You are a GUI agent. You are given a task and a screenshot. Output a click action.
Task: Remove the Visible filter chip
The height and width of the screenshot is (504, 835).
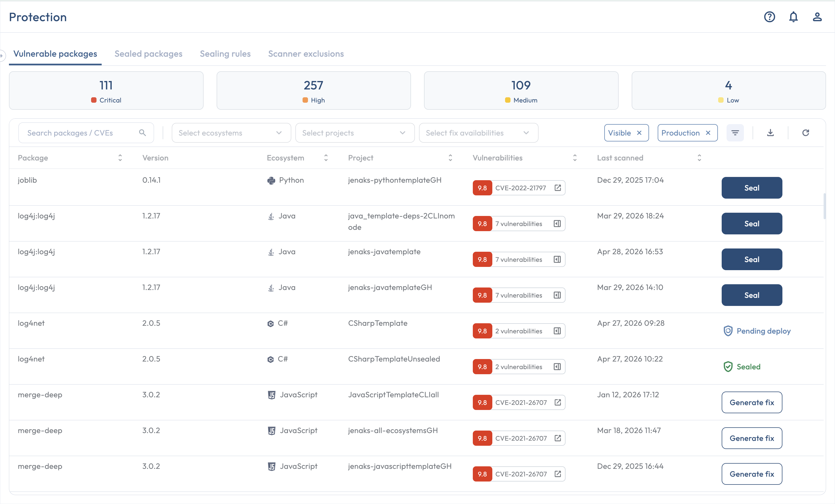coord(639,133)
